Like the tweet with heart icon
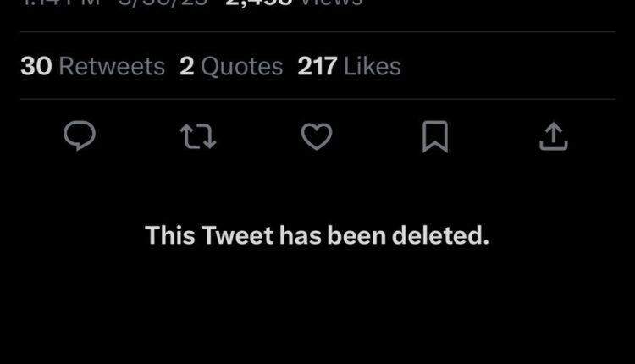Image resolution: width=635 pixels, height=364 pixels. coord(317,136)
